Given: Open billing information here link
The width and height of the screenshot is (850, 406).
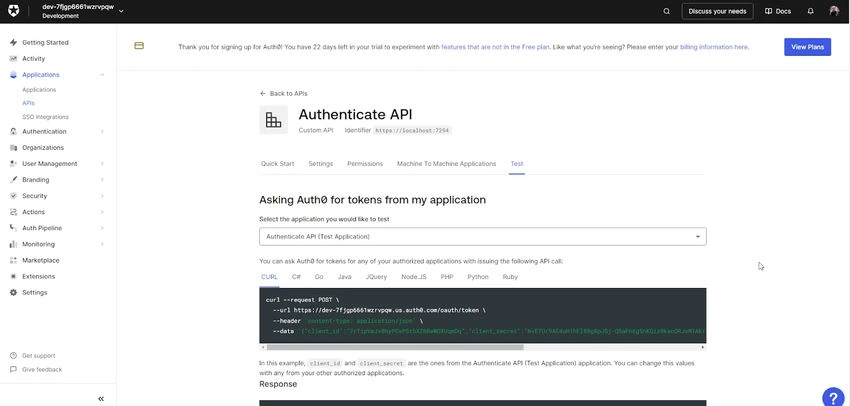Looking at the screenshot, I should coord(714,47).
